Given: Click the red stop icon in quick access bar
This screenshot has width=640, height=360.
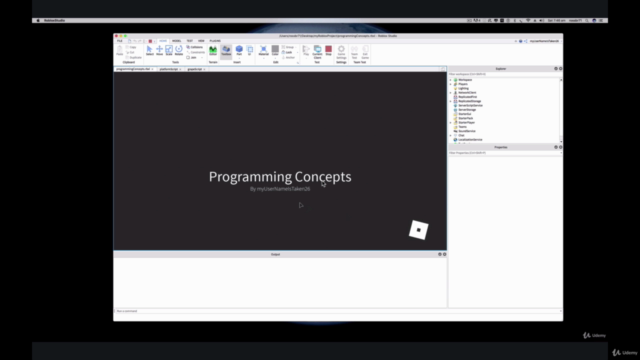Looking at the screenshot, I should tap(150, 41).
